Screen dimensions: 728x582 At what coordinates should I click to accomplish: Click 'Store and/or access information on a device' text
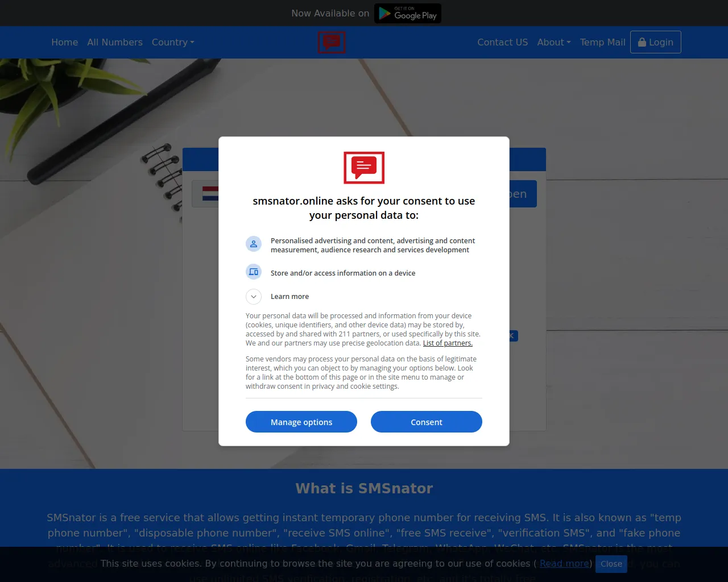coord(343,273)
